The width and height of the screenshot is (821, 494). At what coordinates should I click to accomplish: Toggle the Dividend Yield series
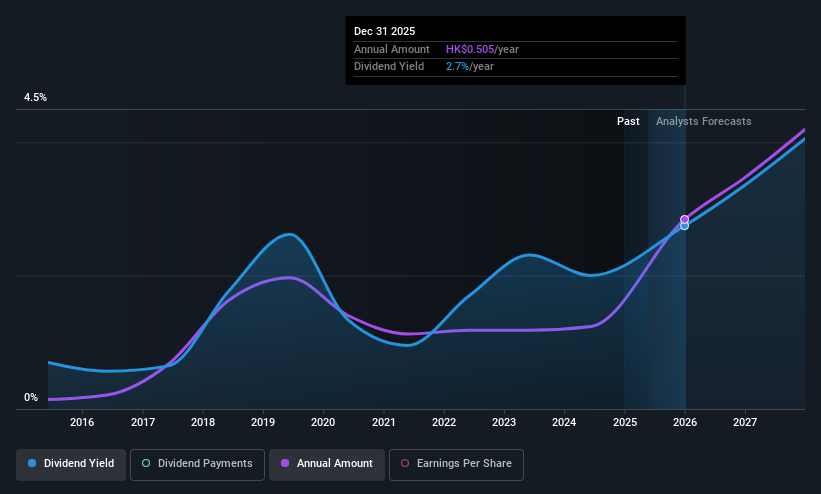(71, 464)
